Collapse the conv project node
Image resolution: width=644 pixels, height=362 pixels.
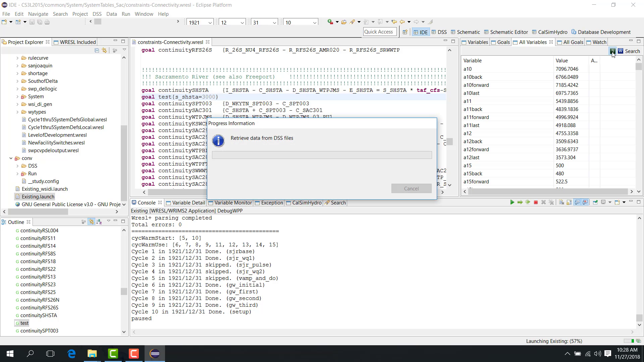tap(11, 158)
